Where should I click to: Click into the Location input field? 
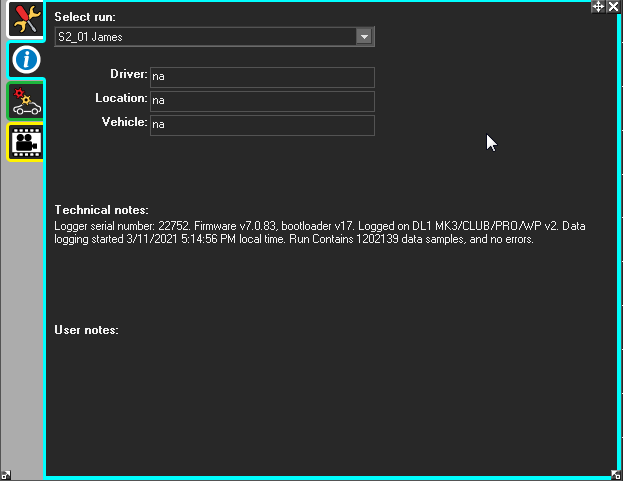click(x=262, y=101)
